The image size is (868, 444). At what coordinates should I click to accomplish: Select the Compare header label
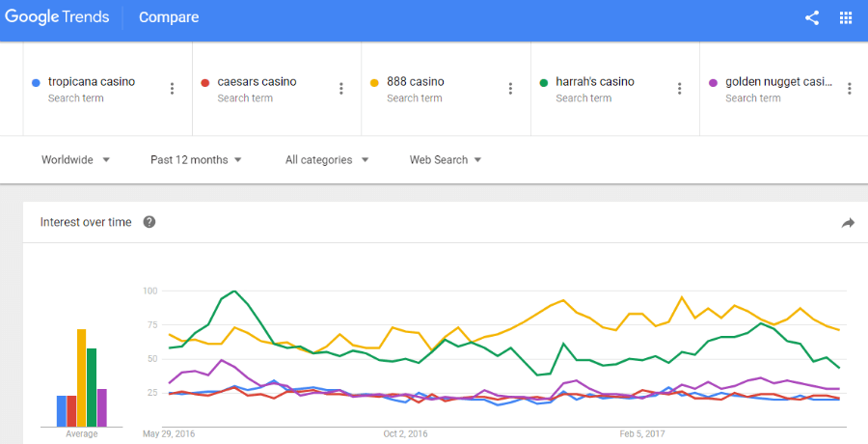(x=169, y=17)
